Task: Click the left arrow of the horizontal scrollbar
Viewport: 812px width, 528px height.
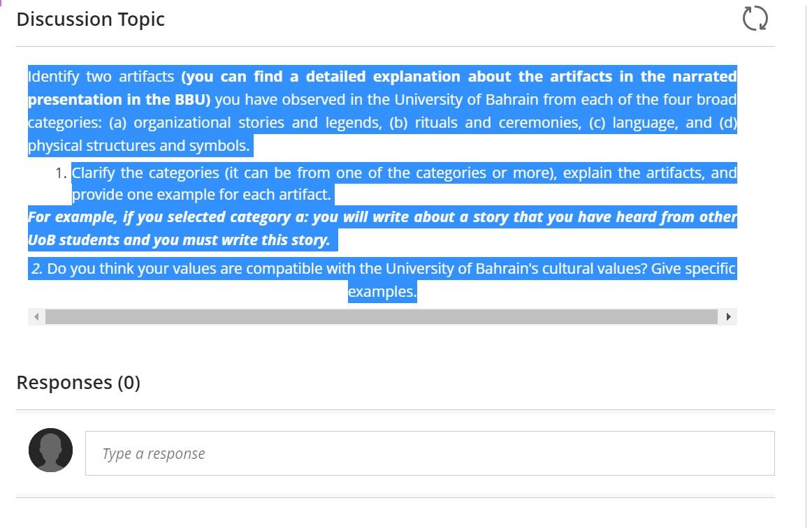Action: tap(36, 316)
